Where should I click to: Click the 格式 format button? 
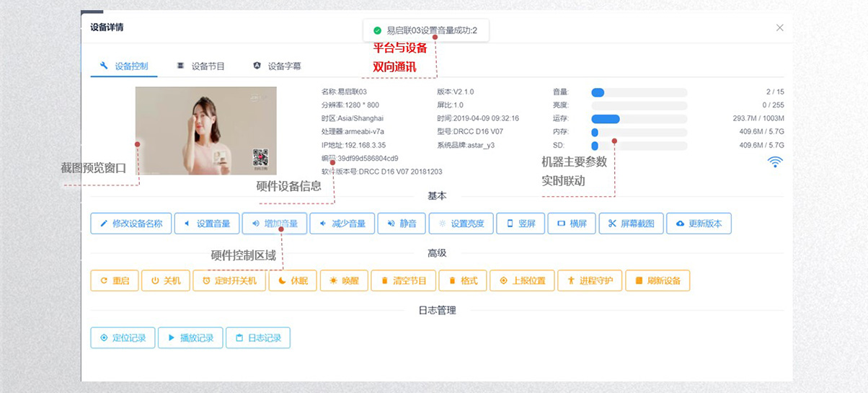(x=463, y=281)
